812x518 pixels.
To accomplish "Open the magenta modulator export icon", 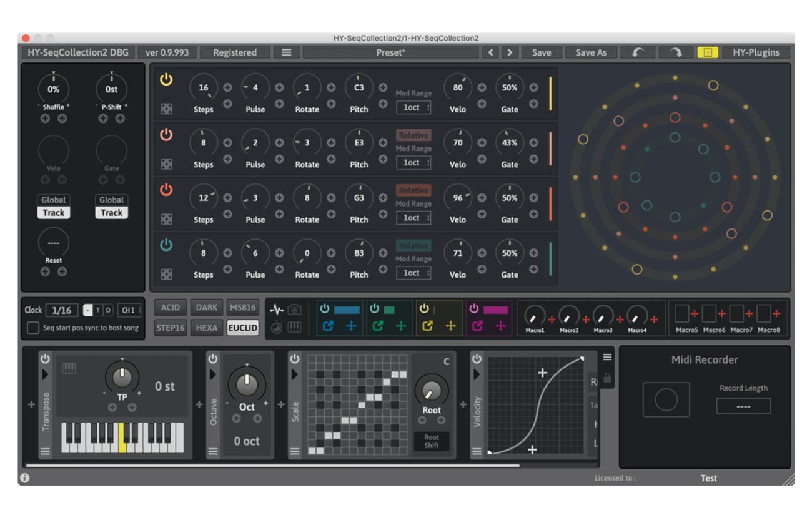I will [478, 326].
